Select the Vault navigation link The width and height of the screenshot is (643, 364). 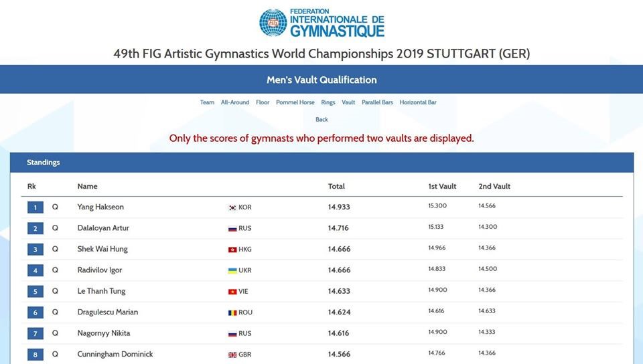[348, 102]
